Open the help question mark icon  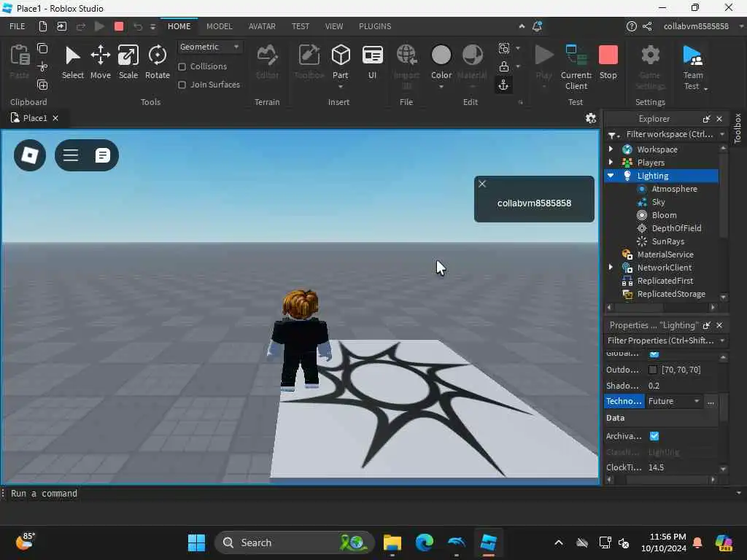pos(631,26)
